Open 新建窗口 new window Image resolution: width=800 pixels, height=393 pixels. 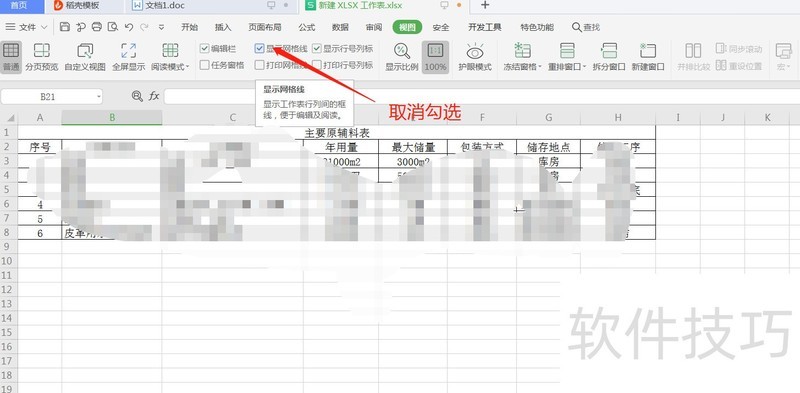tap(648, 57)
